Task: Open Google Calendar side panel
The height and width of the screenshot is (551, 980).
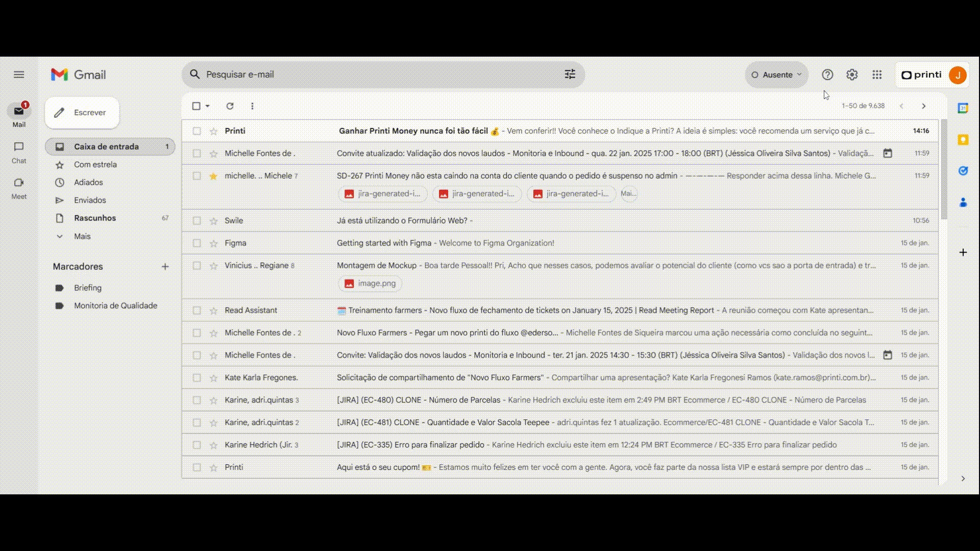Action: point(963,108)
